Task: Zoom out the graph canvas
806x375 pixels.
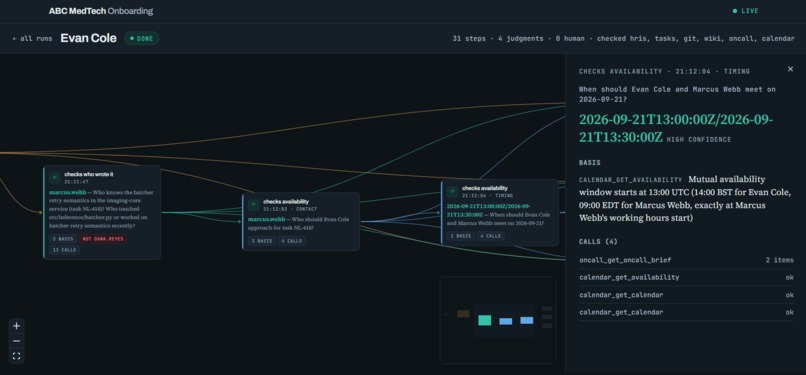Action: [x=16, y=341]
